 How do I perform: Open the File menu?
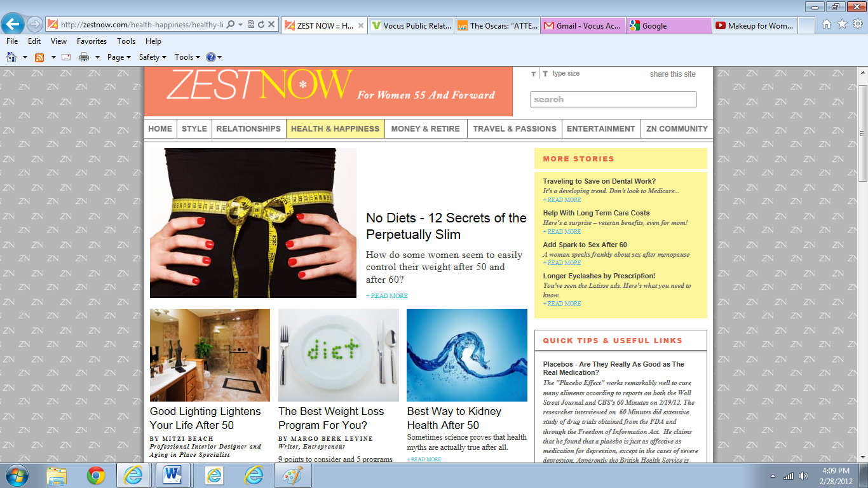[x=12, y=41]
